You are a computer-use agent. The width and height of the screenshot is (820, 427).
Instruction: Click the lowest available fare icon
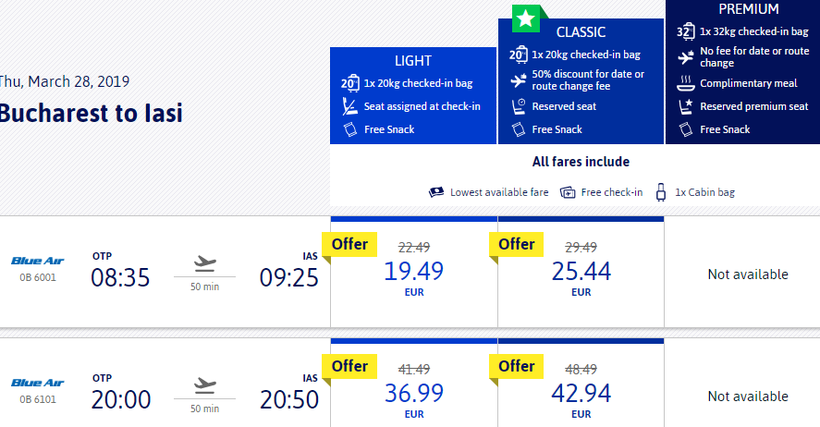(436, 192)
